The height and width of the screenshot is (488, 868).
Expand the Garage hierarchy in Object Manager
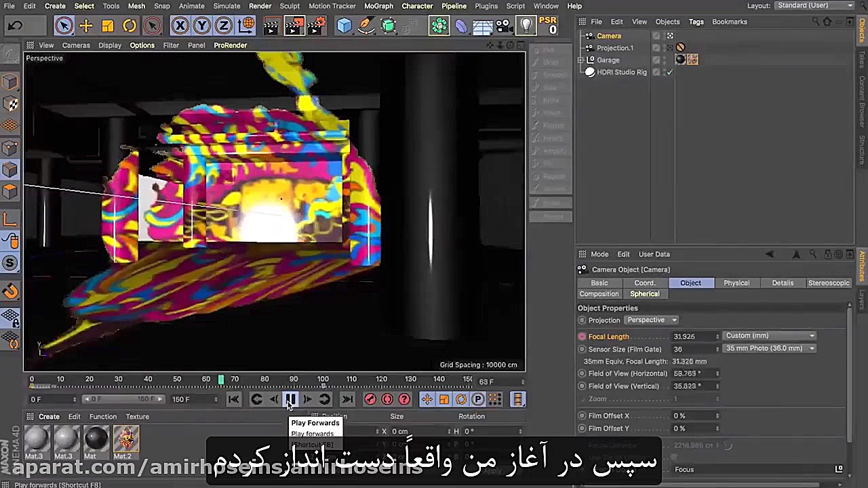[581, 60]
